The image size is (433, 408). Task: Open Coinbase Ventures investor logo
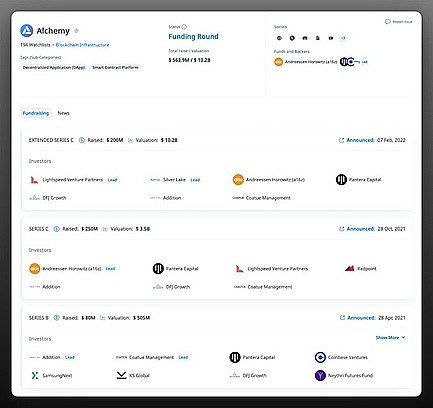pos(320,357)
